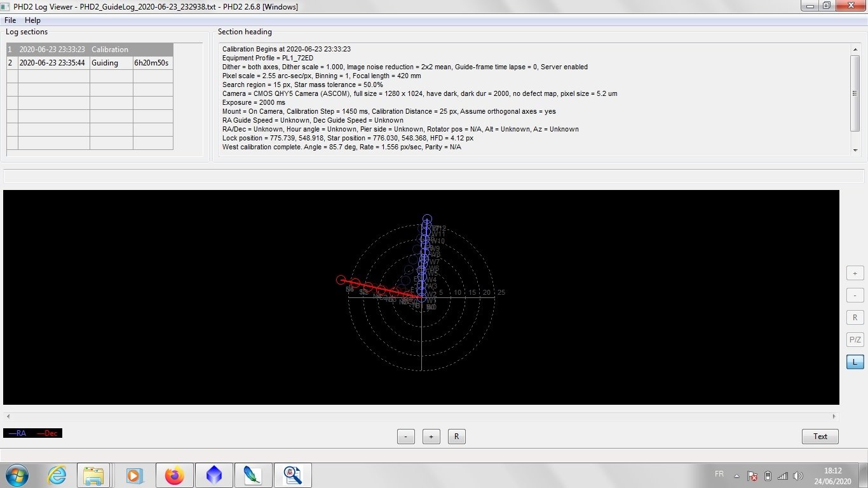Click the taskbar clock 18:12
The image size is (868, 488).
point(834,471)
